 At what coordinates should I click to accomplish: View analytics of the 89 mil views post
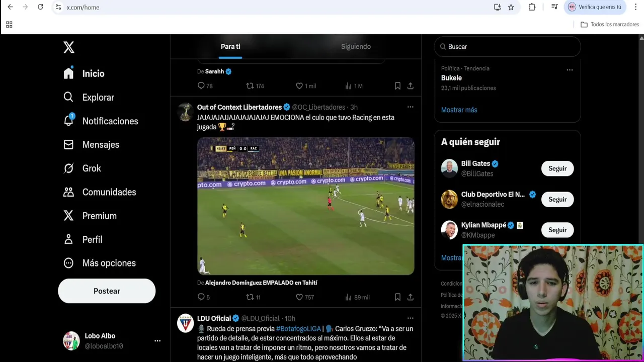(x=357, y=297)
